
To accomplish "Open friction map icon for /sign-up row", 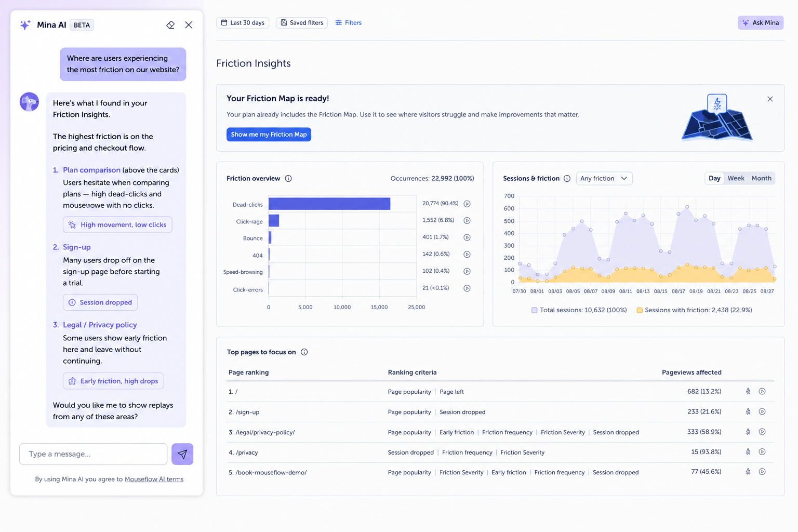I will [x=748, y=411].
